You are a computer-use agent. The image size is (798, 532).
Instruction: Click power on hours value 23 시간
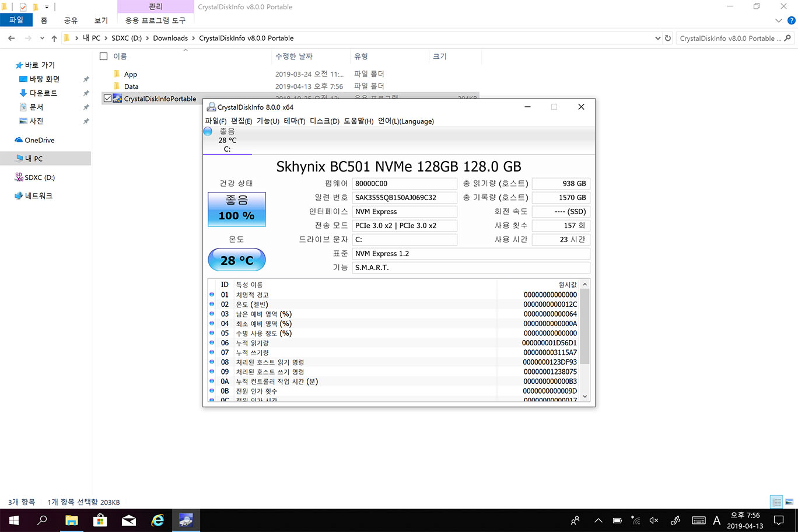click(x=561, y=239)
